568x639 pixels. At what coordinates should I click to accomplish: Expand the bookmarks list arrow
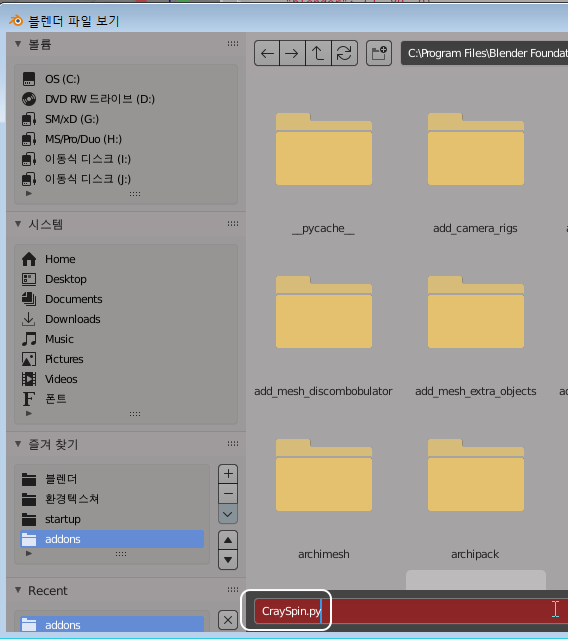[29, 553]
